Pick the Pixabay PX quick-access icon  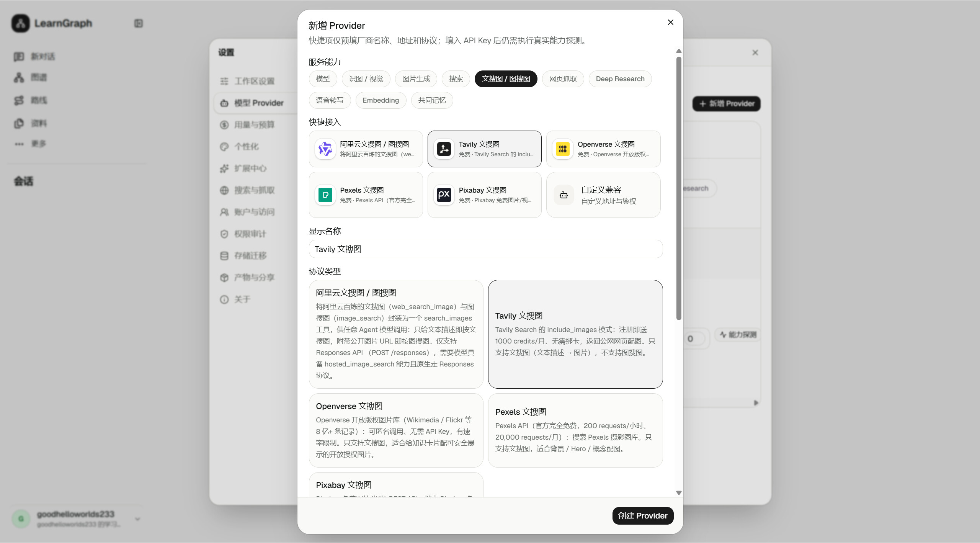coord(444,195)
